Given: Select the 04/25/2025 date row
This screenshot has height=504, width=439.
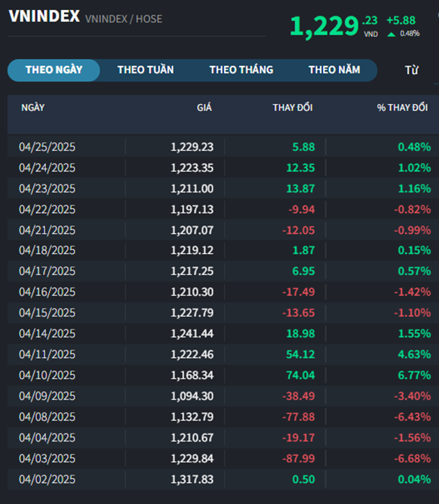Looking at the screenshot, I should click(x=47, y=147).
